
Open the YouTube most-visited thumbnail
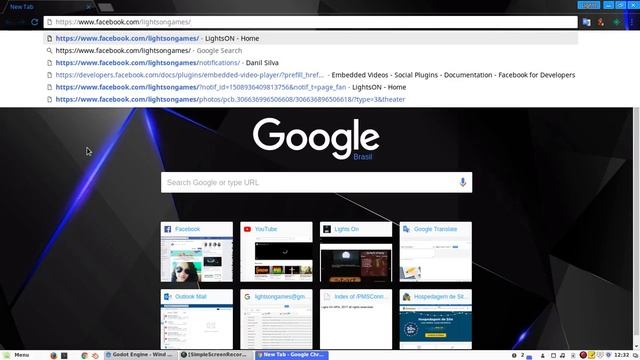click(276, 252)
